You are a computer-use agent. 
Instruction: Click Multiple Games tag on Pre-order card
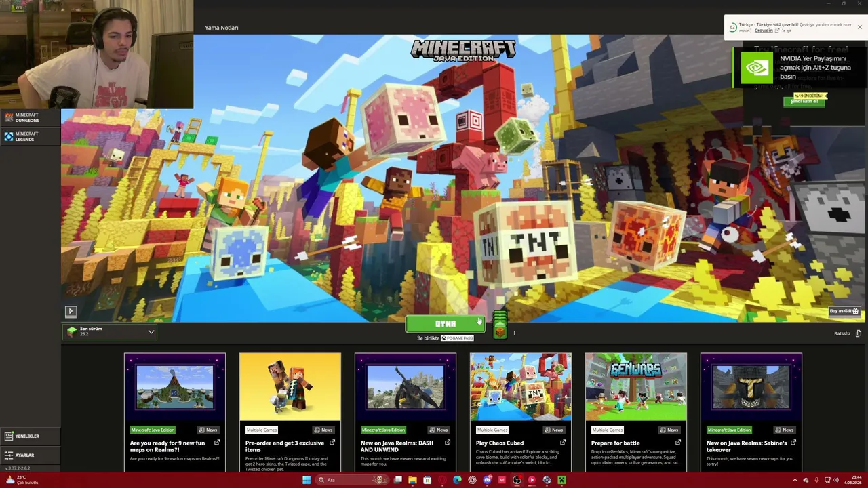point(262,430)
